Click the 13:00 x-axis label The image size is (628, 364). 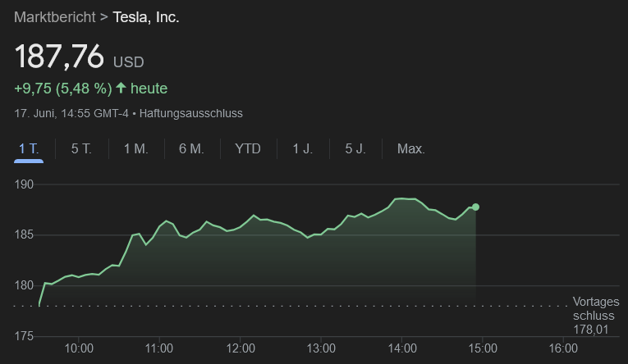321,348
